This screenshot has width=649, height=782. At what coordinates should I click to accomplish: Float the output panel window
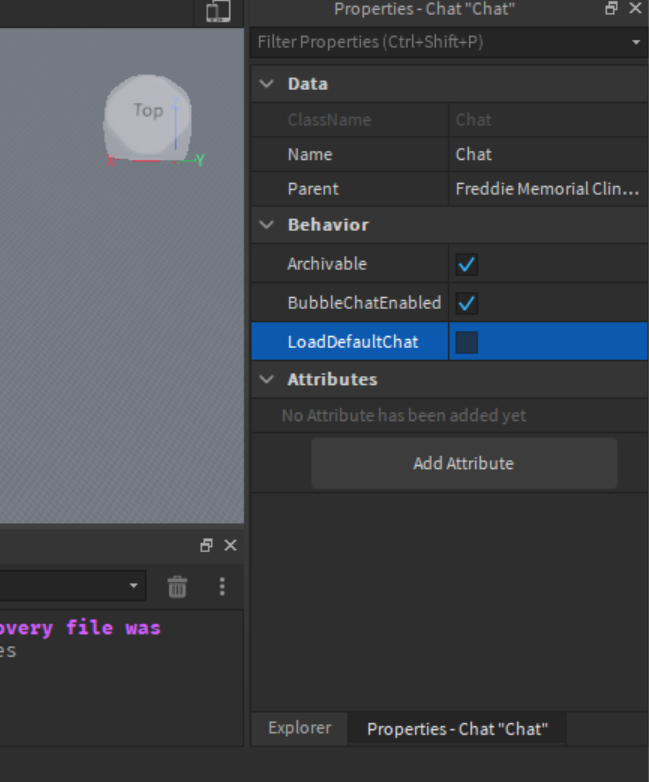click(206, 545)
